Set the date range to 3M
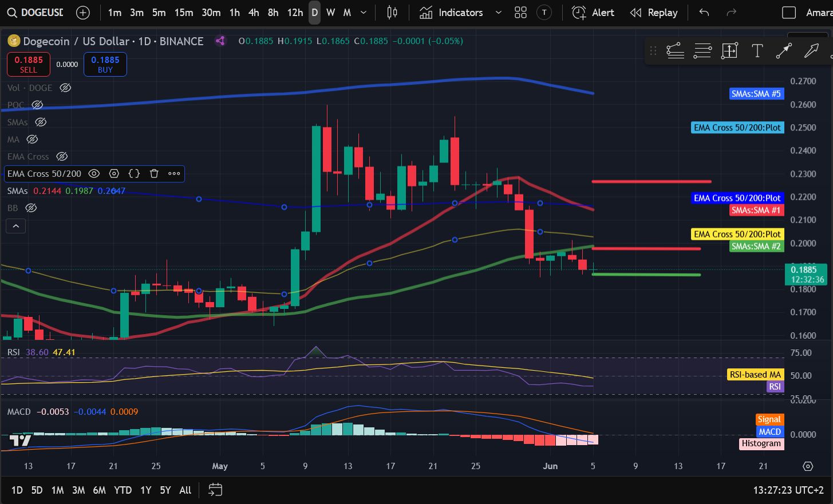The height and width of the screenshot is (504, 833). [x=78, y=490]
